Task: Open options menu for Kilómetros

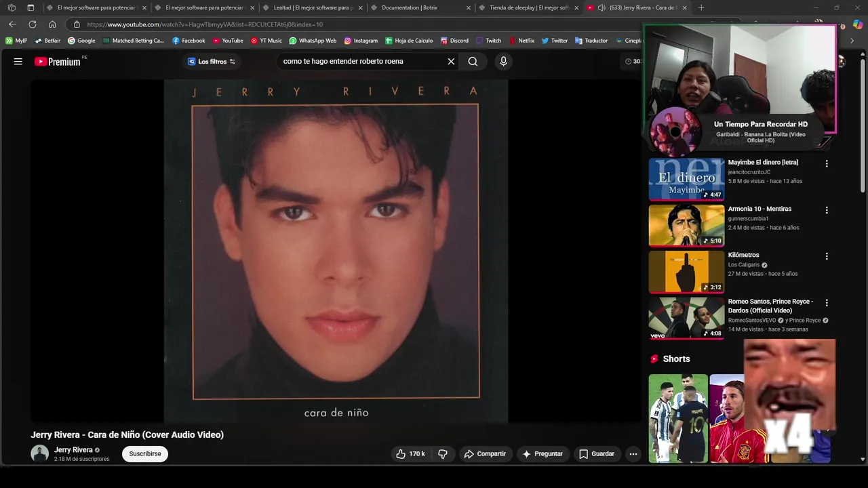Action: click(x=827, y=256)
